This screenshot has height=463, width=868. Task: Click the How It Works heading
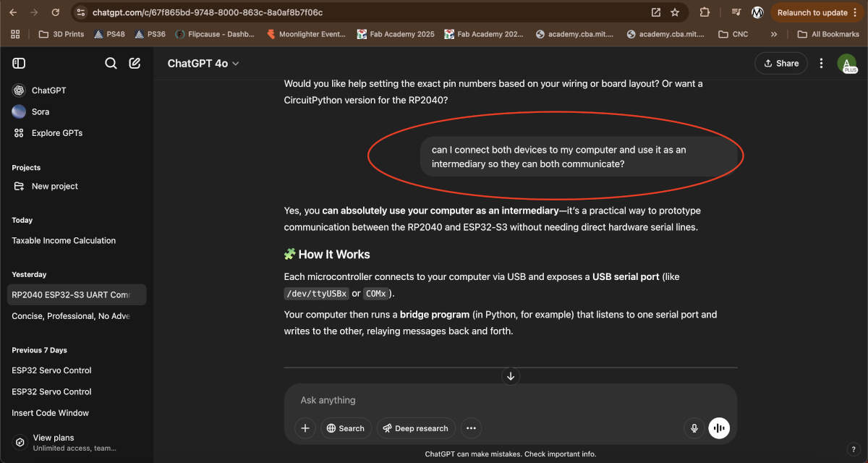[326, 255]
